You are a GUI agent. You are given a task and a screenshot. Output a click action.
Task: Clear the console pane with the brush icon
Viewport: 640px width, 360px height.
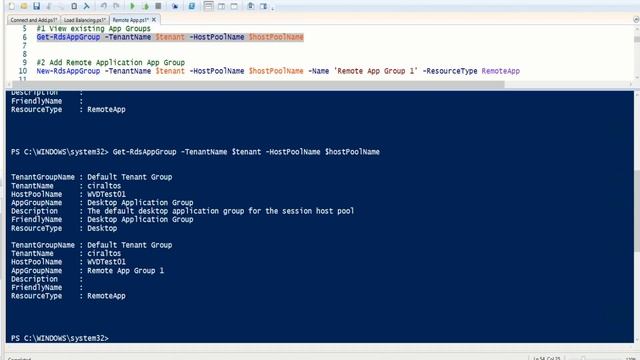pyautogui.click(x=87, y=6)
